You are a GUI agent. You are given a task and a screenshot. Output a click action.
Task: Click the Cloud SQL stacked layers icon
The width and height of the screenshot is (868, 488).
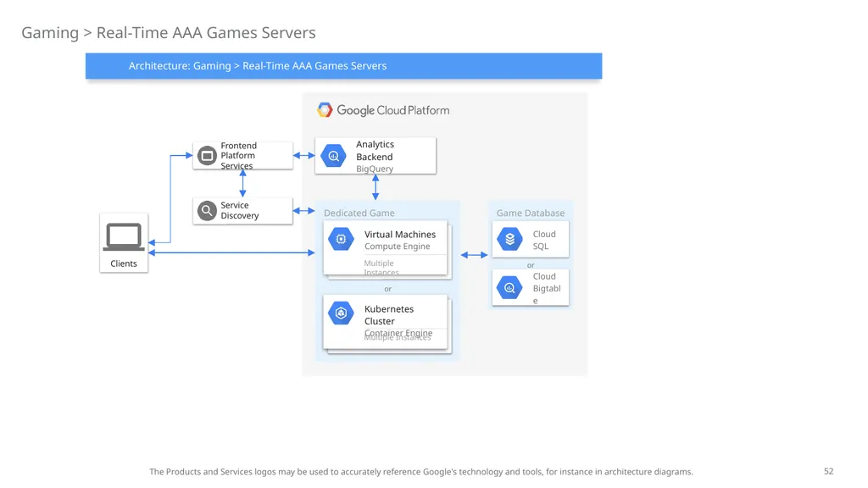pyautogui.click(x=509, y=239)
